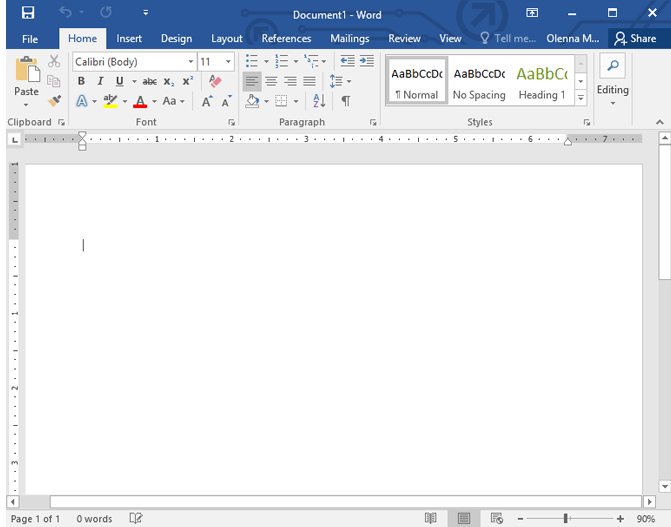Open the Calibri (Body) font name dropdown

190,62
